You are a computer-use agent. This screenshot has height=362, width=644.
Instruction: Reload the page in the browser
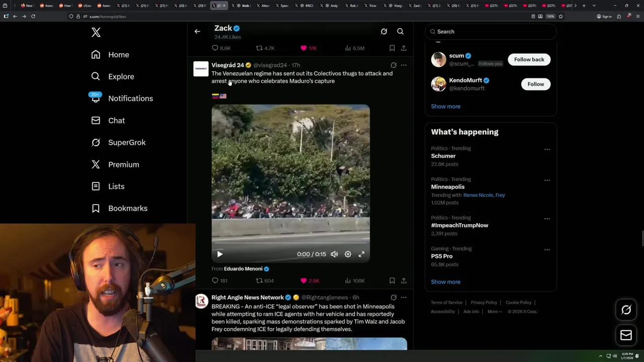click(33, 16)
